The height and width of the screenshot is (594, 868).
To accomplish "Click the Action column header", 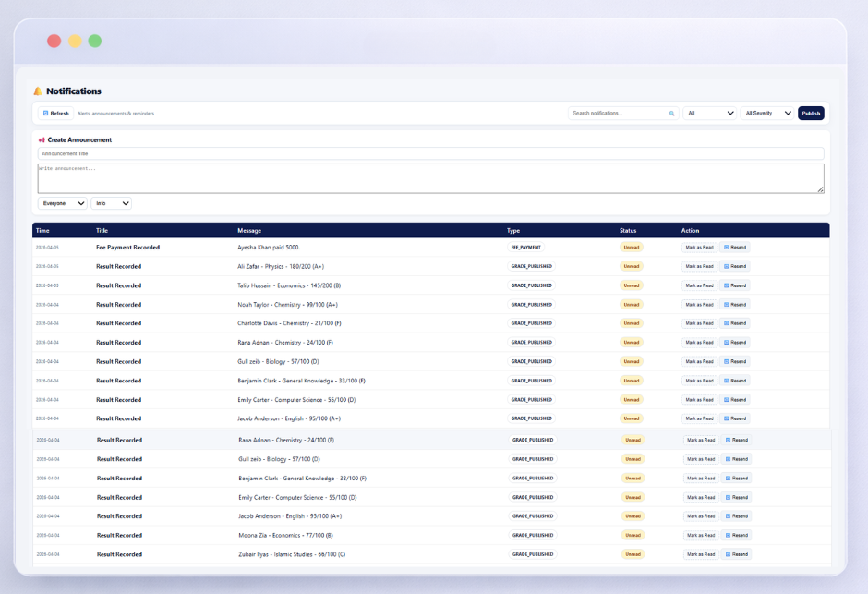I will [x=690, y=230].
